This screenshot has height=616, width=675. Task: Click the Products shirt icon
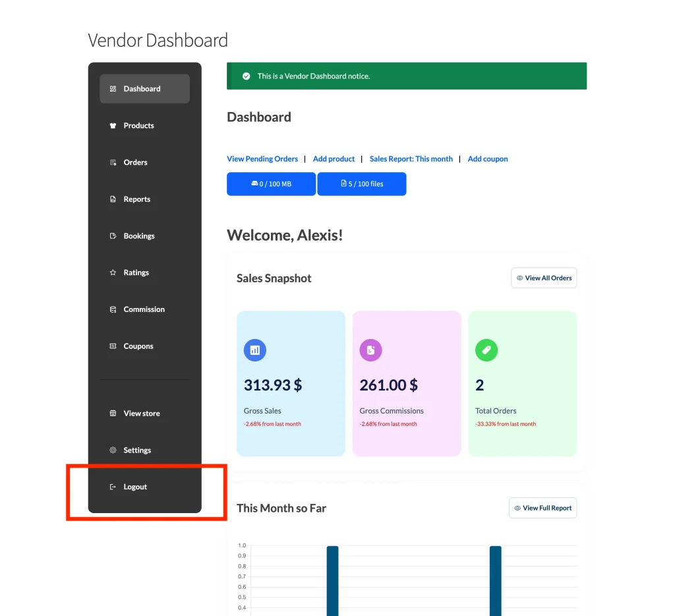click(113, 126)
